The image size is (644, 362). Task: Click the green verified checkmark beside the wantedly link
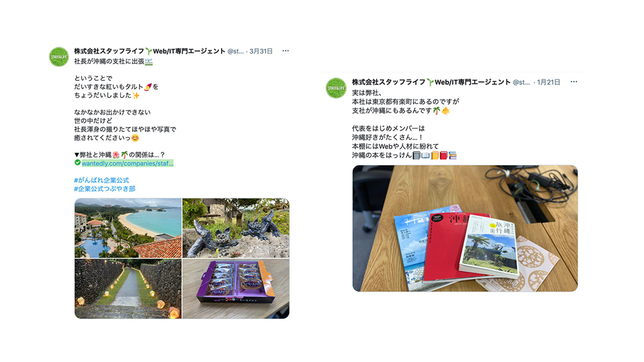[x=78, y=163]
